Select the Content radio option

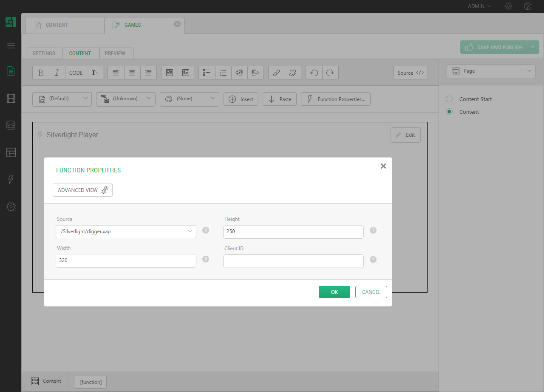pos(449,112)
